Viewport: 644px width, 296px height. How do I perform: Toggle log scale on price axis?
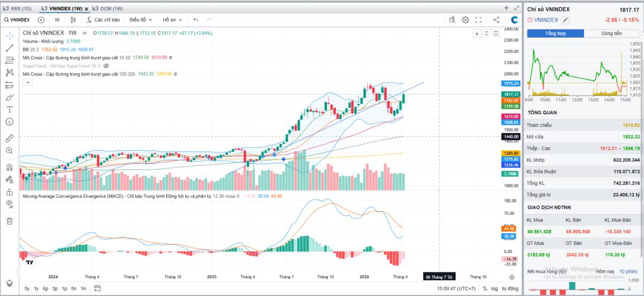point(494,288)
